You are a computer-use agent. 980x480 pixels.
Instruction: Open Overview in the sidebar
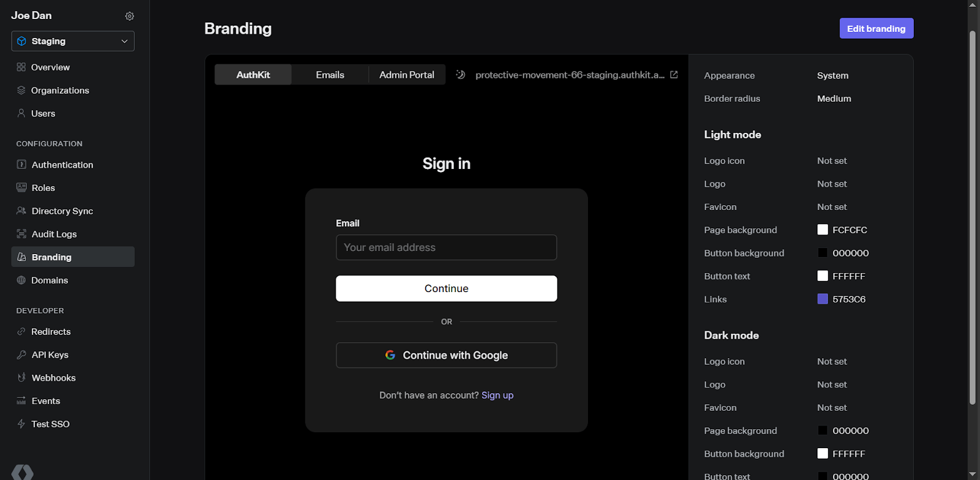click(73, 67)
